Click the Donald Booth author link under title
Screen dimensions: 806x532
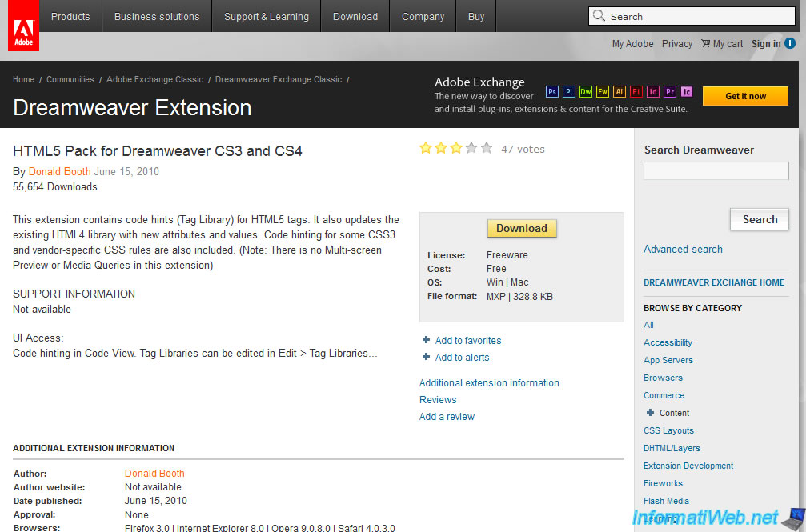point(59,172)
